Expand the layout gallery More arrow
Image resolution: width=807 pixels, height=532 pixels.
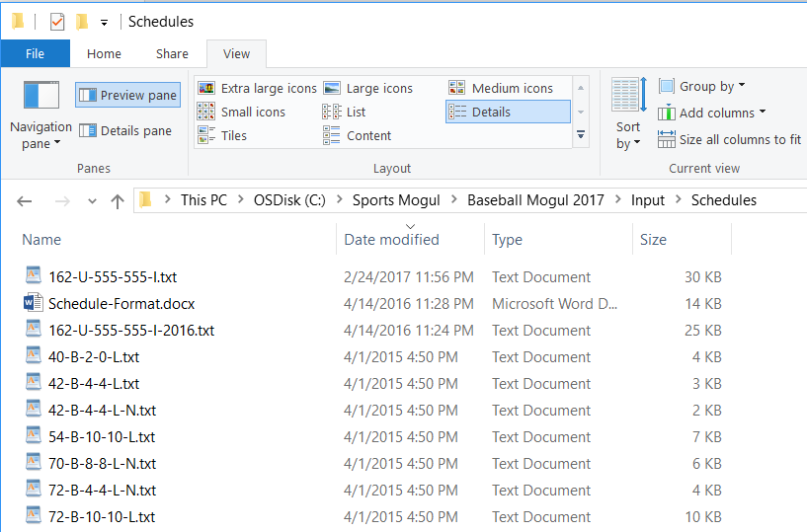581,135
